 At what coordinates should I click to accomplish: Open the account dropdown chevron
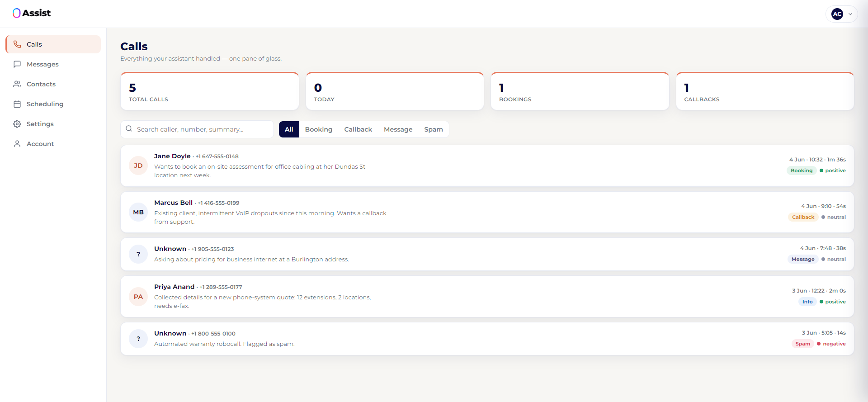(x=850, y=14)
